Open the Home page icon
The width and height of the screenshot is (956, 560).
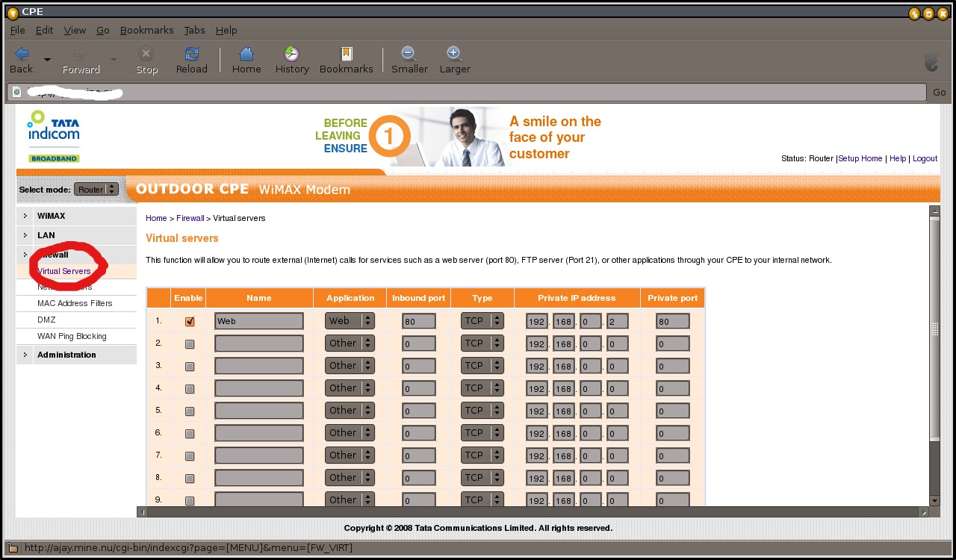pos(246,54)
